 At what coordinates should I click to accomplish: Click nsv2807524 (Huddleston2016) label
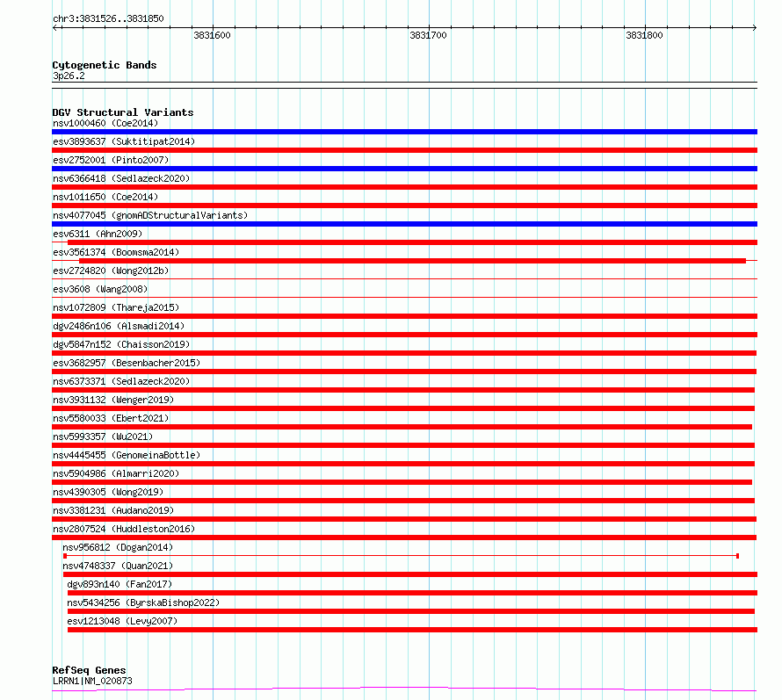pyautogui.click(x=124, y=529)
